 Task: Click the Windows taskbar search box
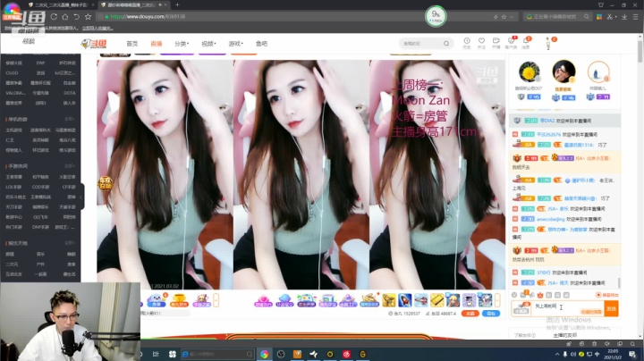(x=217, y=354)
